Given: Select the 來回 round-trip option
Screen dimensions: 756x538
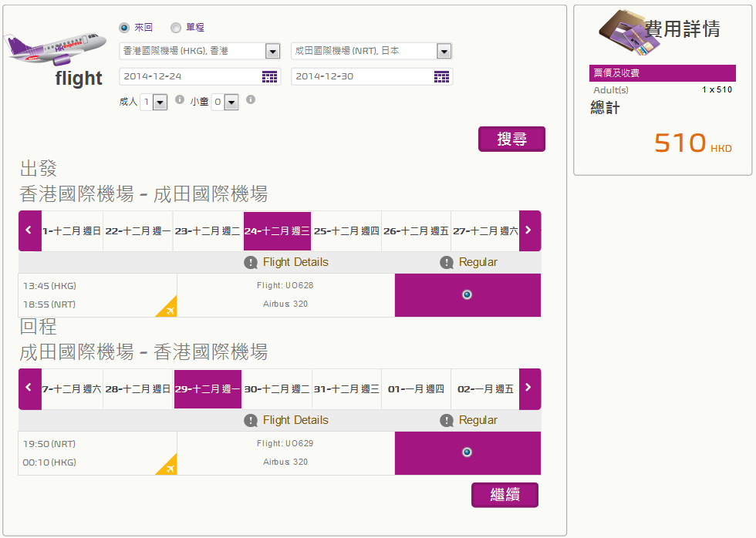Looking at the screenshot, I should click(124, 28).
